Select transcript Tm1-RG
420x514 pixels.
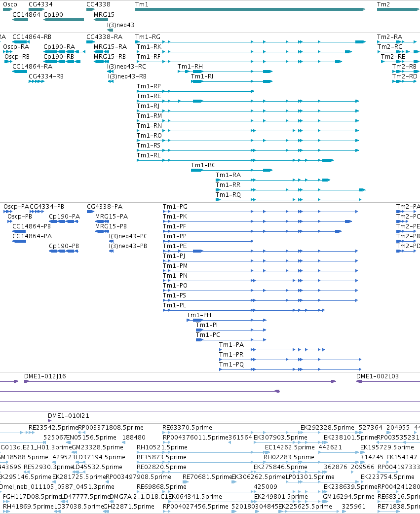pos(250,42)
